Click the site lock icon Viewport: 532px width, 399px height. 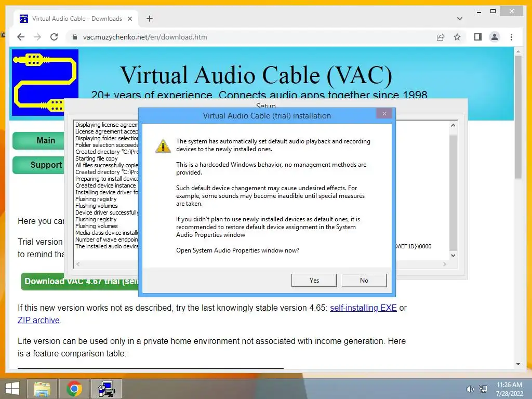(75, 37)
